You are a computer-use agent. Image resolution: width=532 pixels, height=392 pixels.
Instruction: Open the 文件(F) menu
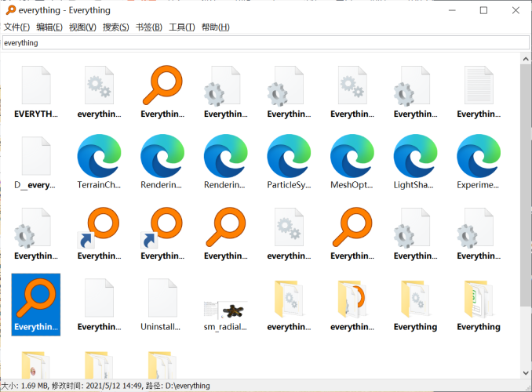click(16, 27)
